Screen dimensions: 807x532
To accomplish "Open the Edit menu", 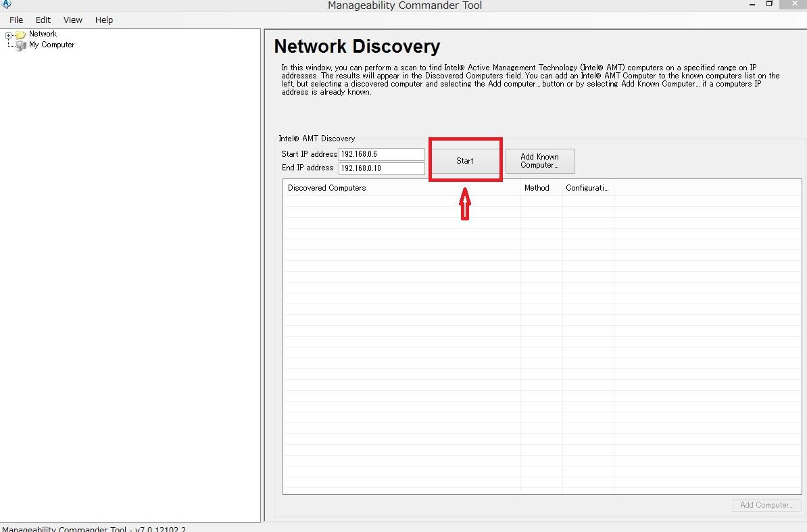I will [43, 20].
